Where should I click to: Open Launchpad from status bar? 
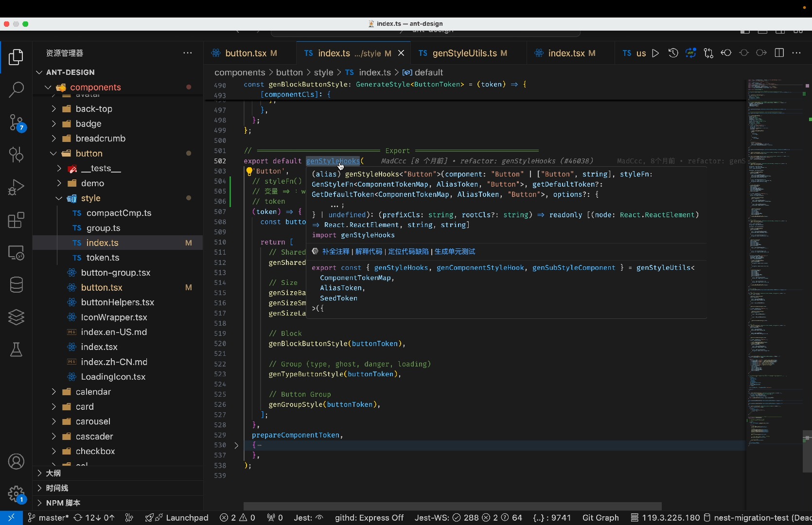(177, 518)
